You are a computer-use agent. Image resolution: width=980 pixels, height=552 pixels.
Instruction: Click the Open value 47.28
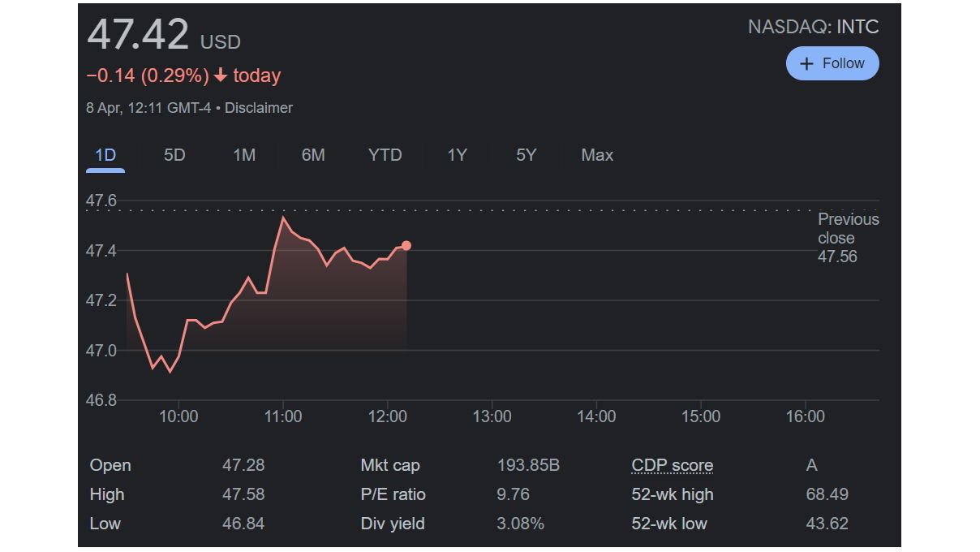243,465
